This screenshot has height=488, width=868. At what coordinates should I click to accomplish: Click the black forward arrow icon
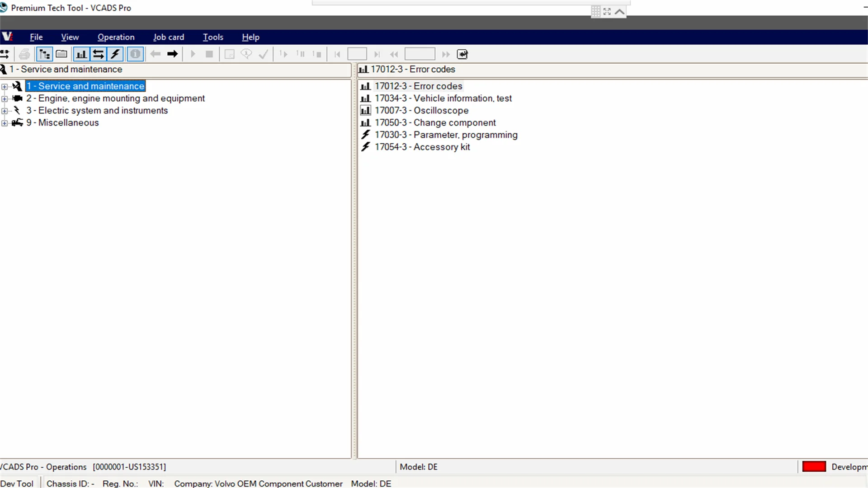click(x=172, y=54)
